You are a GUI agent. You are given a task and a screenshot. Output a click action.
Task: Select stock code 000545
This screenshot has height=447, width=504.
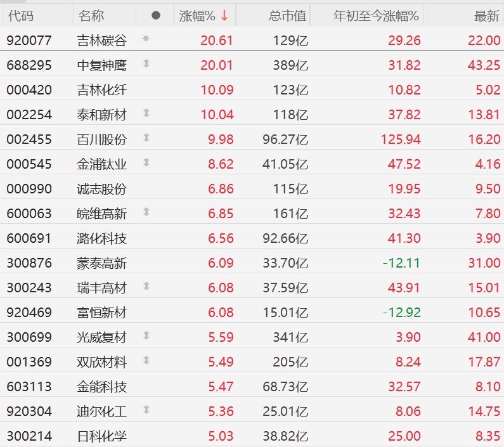click(29, 164)
